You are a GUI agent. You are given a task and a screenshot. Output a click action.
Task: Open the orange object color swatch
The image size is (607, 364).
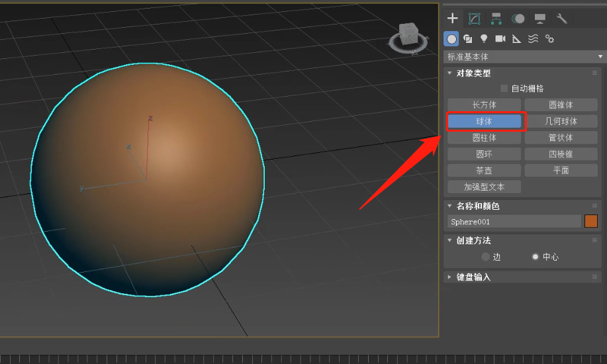pyautogui.click(x=590, y=222)
